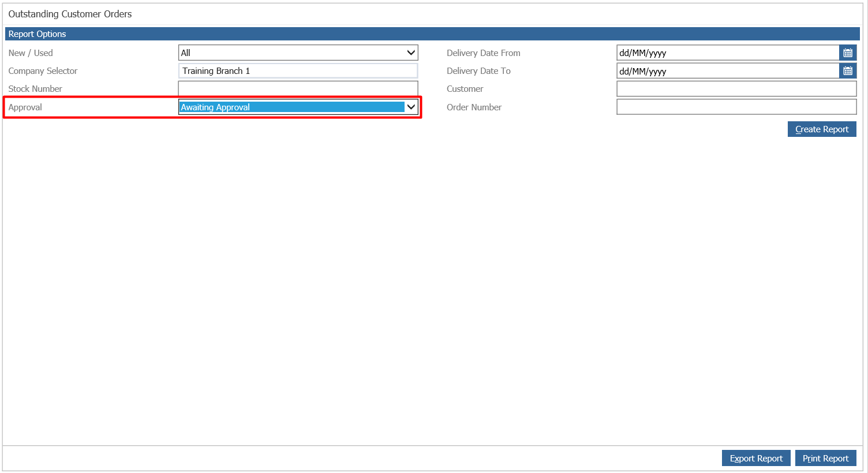
Task: Open the Delivery Date To calendar picker
Action: pyautogui.click(x=847, y=71)
